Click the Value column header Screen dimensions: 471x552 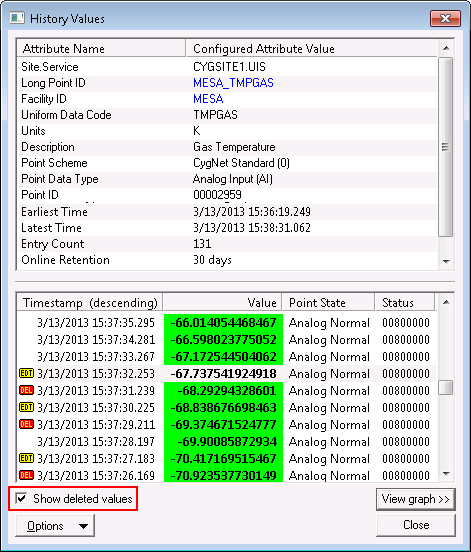[222, 302]
